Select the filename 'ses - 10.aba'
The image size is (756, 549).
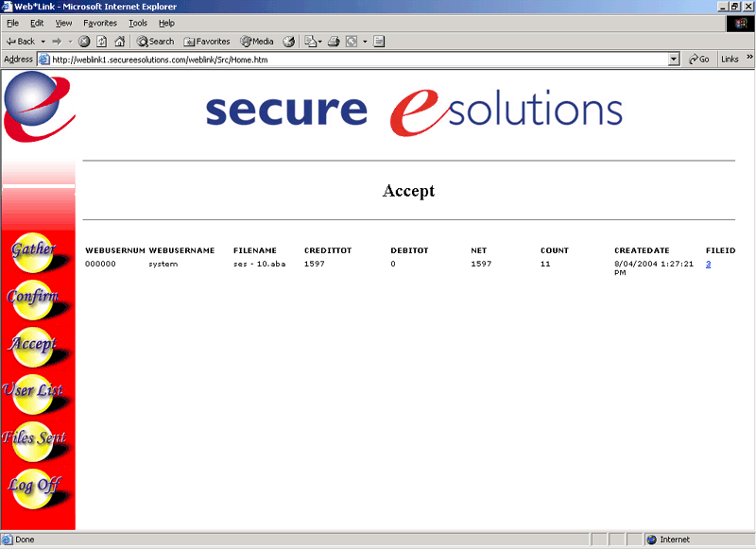[259, 265]
